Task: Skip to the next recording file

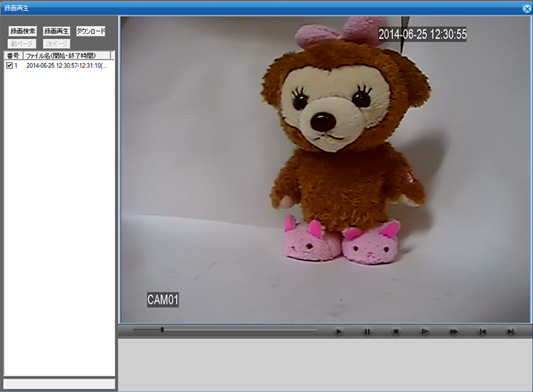Action: [x=510, y=331]
